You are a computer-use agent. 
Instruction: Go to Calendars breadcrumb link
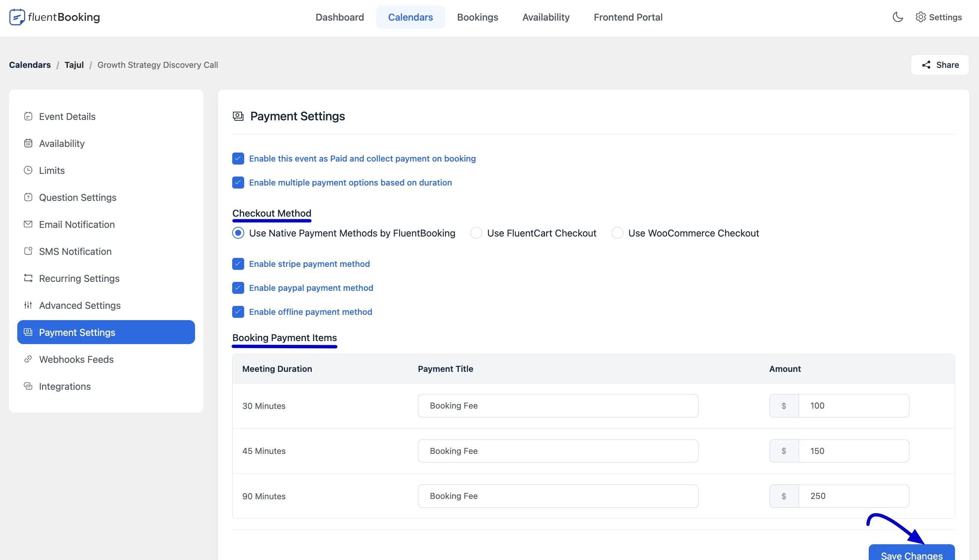[30, 64]
